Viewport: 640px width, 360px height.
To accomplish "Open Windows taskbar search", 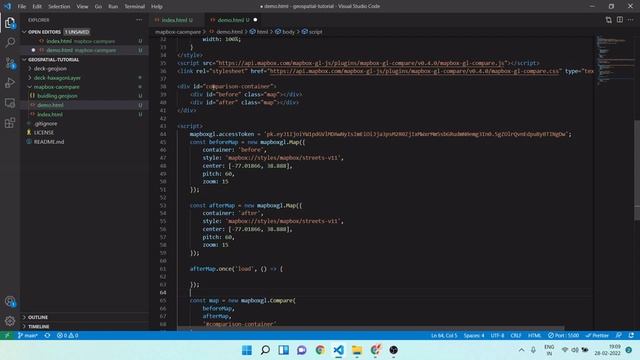I will click(265, 350).
